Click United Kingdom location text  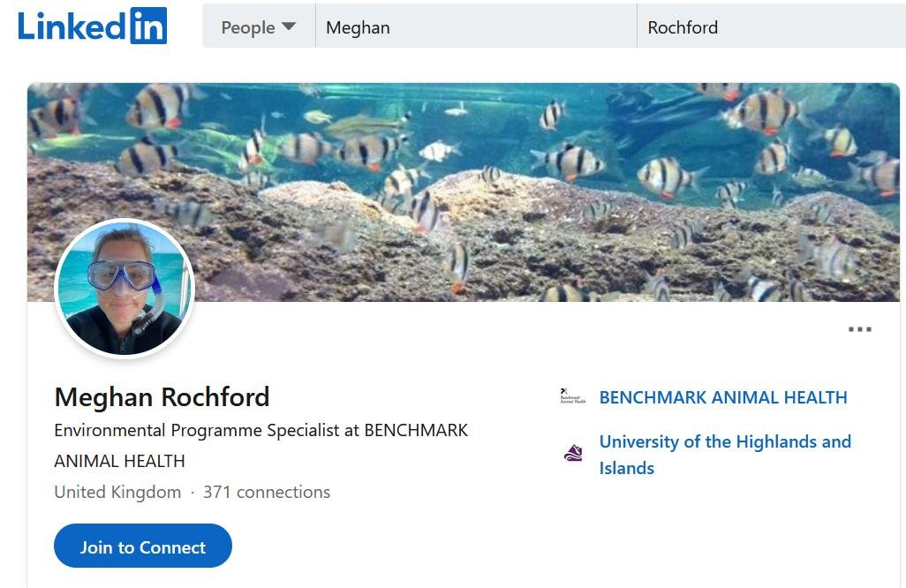coord(116,492)
